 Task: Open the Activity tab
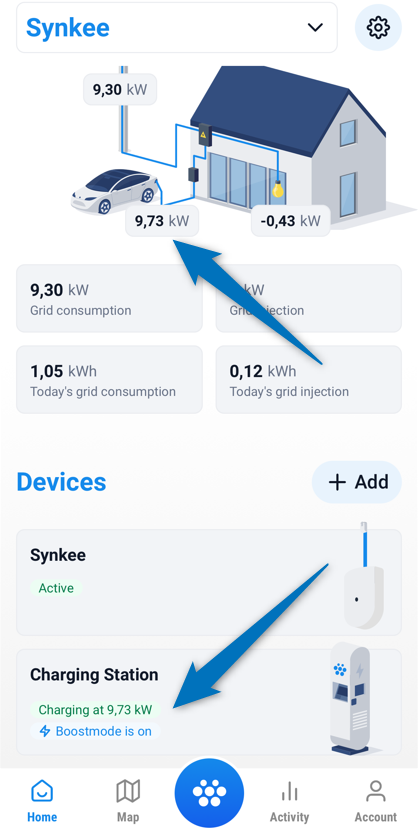point(289,801)
